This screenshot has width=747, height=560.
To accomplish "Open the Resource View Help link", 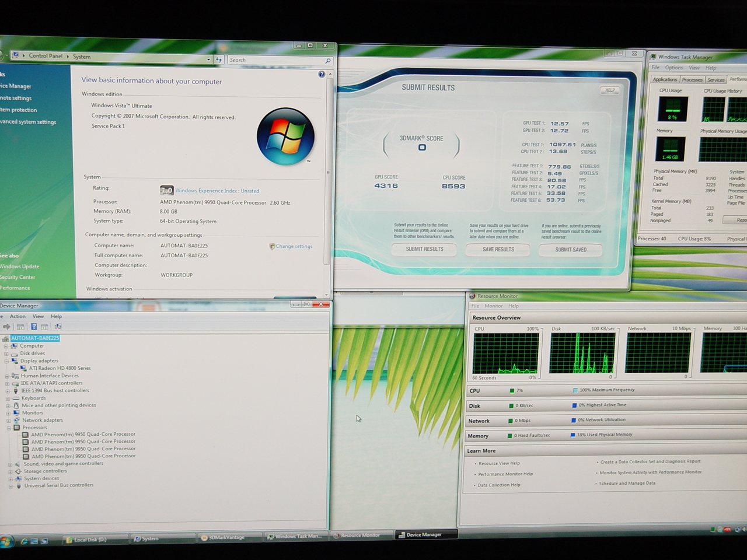I will 499,463.
